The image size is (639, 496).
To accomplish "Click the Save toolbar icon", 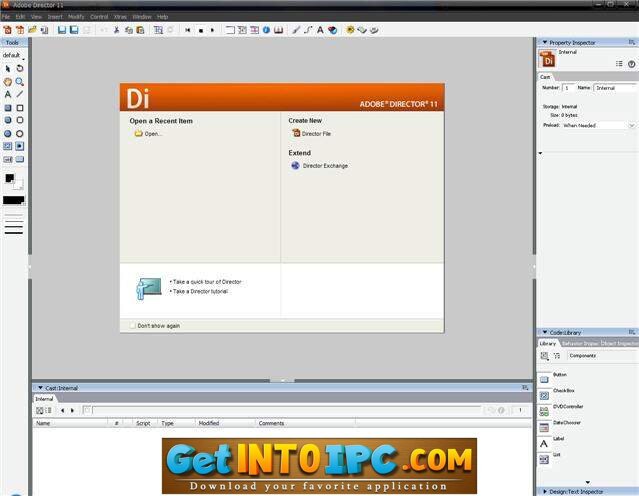I will click(x=62, y=30).
